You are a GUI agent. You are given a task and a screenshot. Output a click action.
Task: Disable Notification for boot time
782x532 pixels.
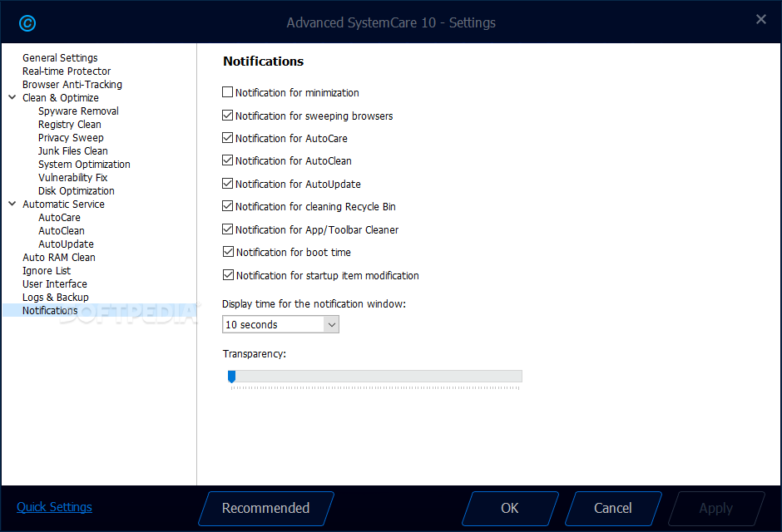(228, 252)
